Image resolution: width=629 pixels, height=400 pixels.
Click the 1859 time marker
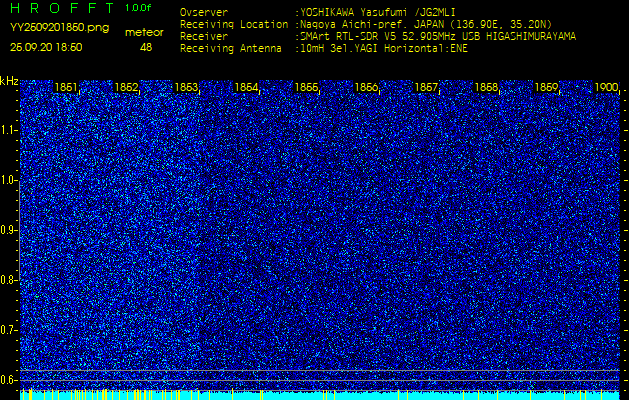point(547,88)
